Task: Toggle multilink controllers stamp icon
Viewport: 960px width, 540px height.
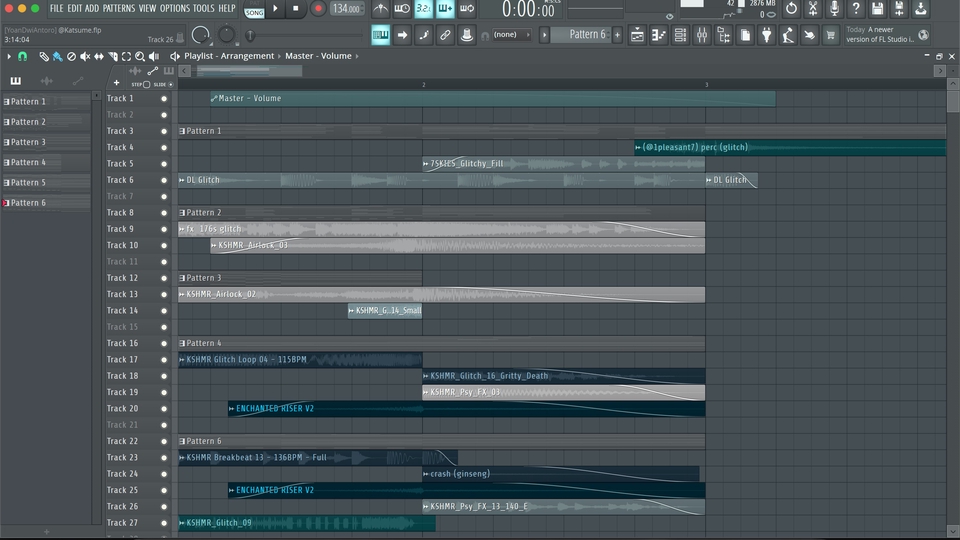Action: [467, 35]
